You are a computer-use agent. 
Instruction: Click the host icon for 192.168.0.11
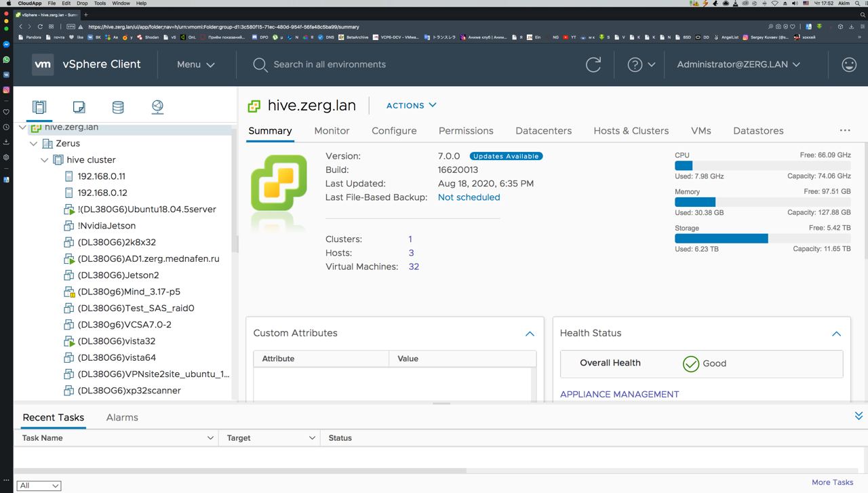[68, 176]
